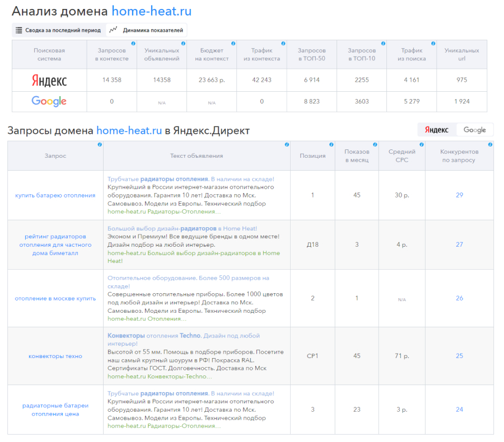Viewport: 504px width, 442px height.
Task: Open Динамика показателей tab
Action: (147, 30)
